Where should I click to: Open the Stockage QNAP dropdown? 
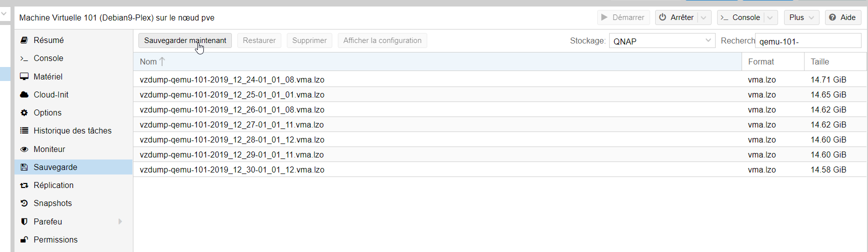coord(662,41)
